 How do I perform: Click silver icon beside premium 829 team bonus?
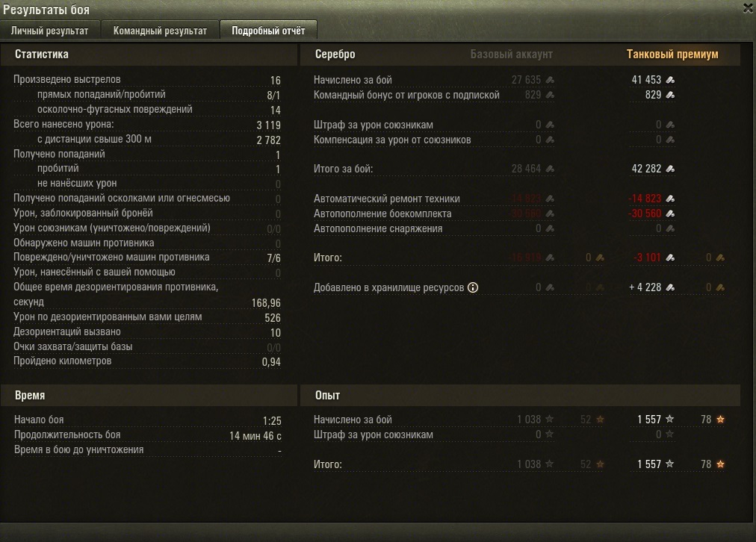tap(670, 95)
